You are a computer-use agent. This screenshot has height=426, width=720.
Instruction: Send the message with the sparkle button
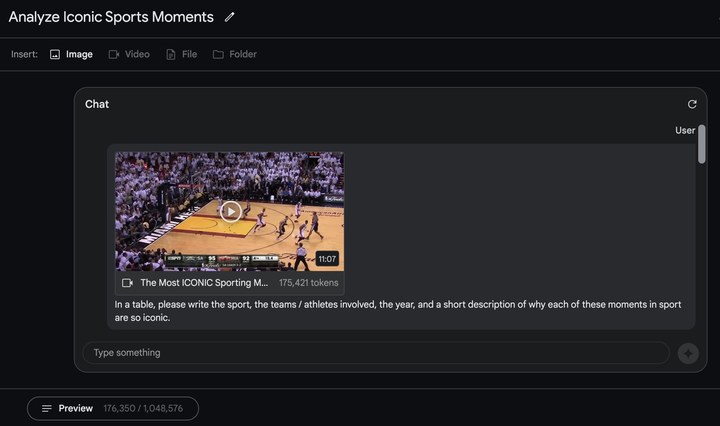click(688, 353)
